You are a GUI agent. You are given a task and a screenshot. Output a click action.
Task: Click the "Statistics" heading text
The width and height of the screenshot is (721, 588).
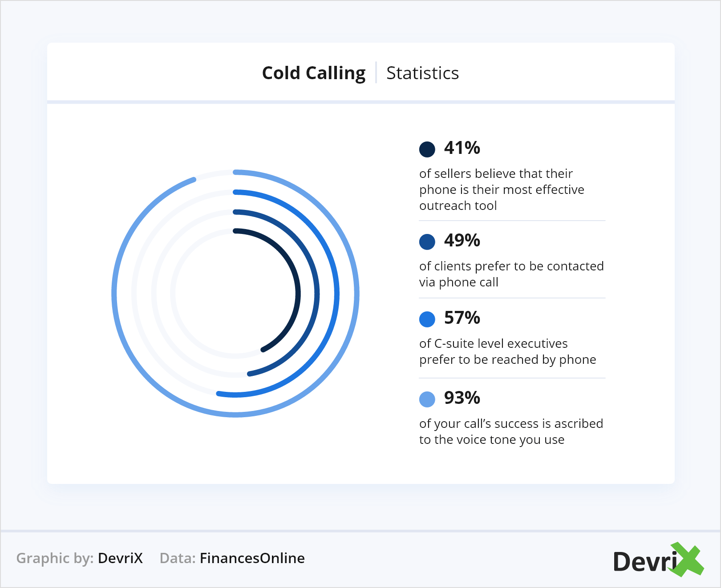click(422, 73)
